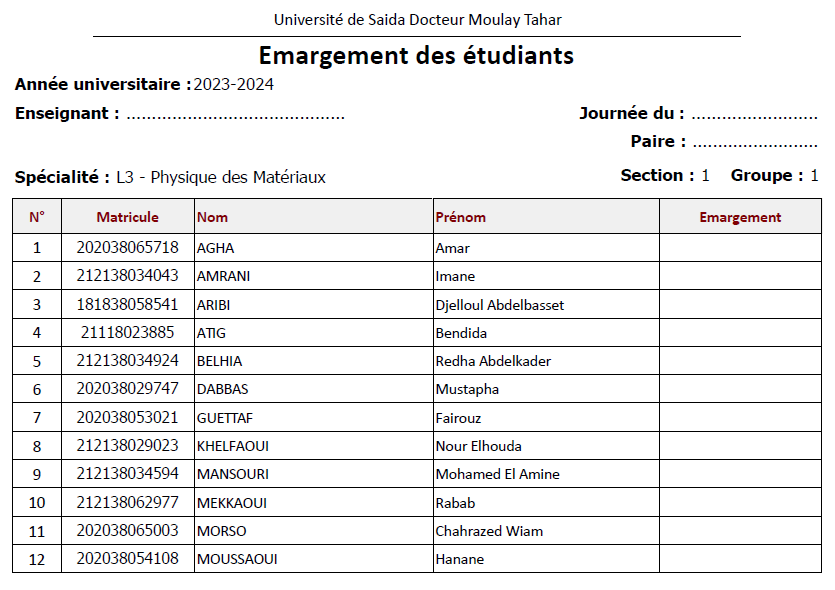
Task: Click the Enseignant dotted blank line
Action: pos(235,115)
